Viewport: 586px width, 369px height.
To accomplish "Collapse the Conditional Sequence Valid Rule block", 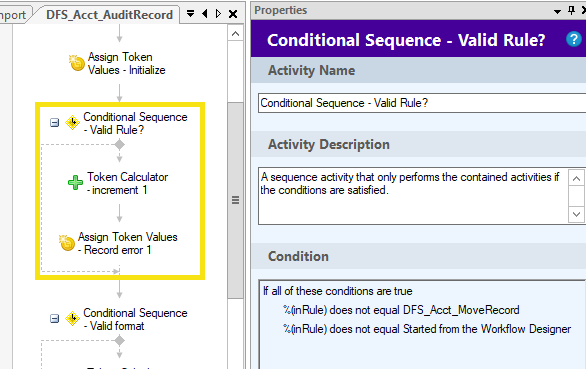I will coord(55,123).
